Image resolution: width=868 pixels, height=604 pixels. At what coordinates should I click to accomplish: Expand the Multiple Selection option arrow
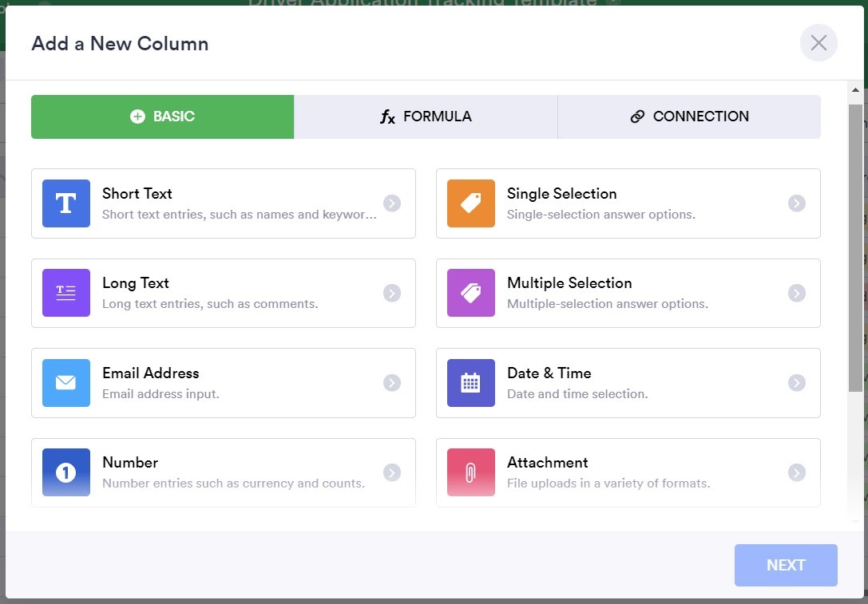[797, 293]
